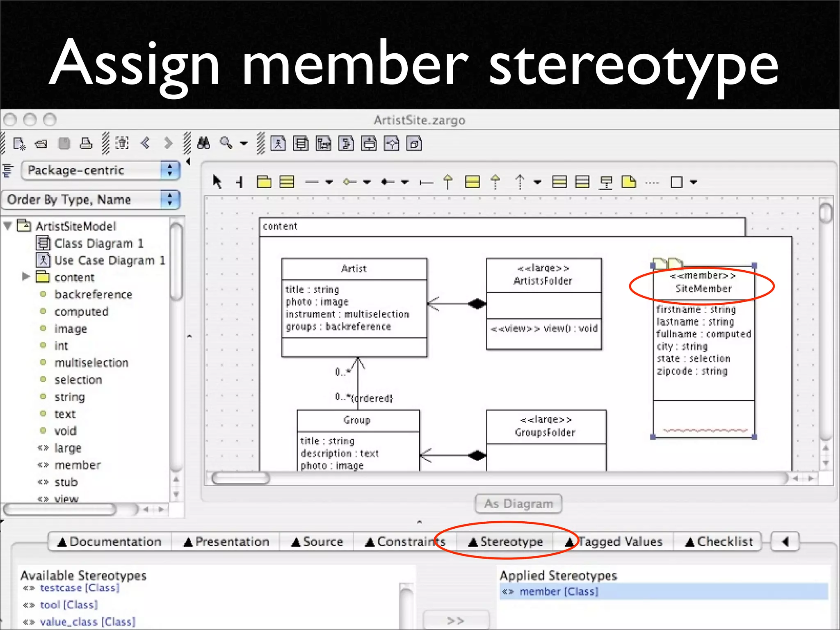Click the New Use Case Diagram icon
840x630 pixels.
[278, 144]
